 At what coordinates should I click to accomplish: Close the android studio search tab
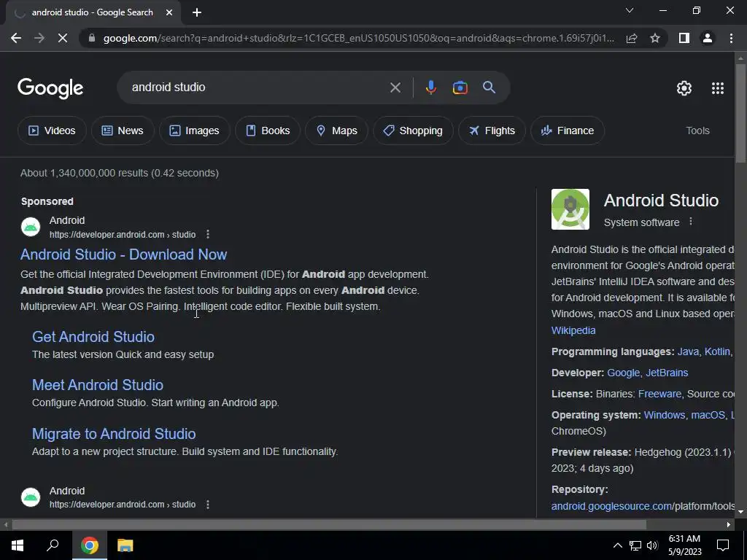click(169, 12)
